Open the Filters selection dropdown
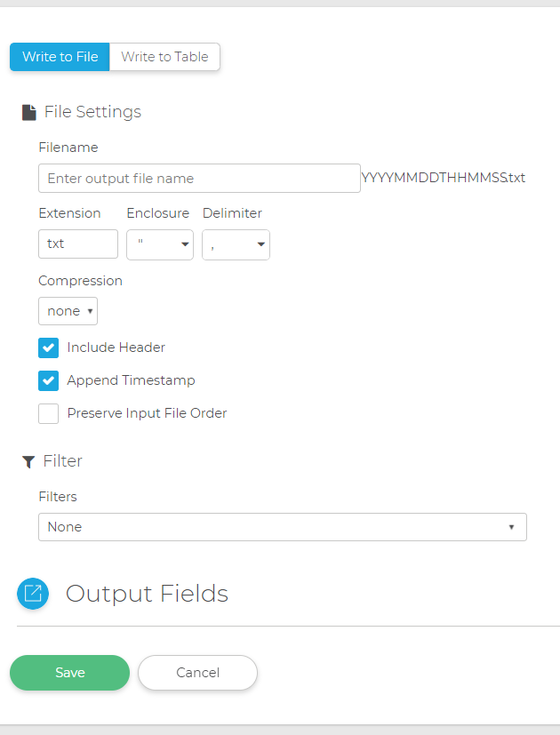Viewport: 560px width, 735px height. [x=282, y=527]
